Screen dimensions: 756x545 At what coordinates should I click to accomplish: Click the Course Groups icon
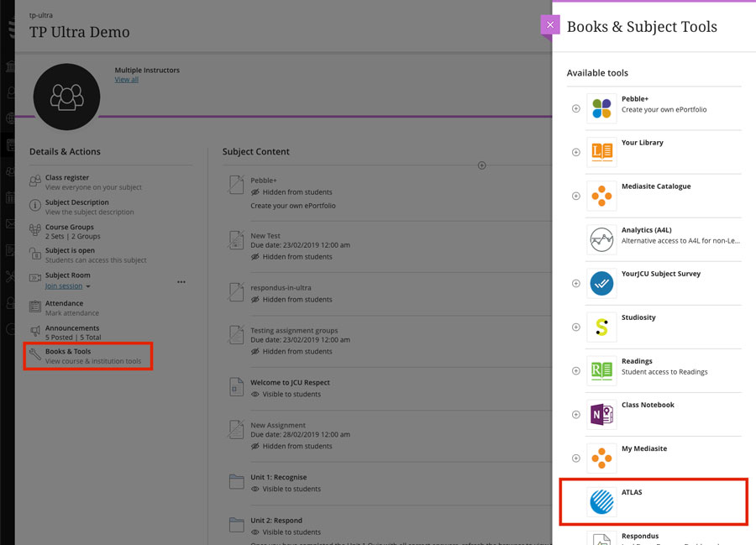coord(34,230)
